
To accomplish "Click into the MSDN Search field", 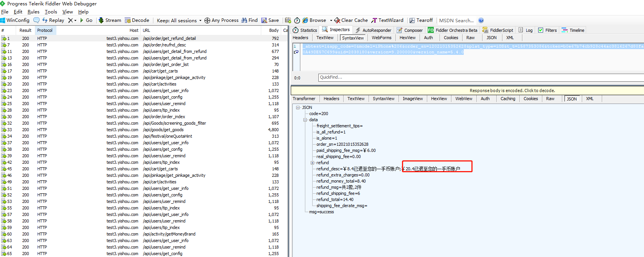I will click(456, 20).
